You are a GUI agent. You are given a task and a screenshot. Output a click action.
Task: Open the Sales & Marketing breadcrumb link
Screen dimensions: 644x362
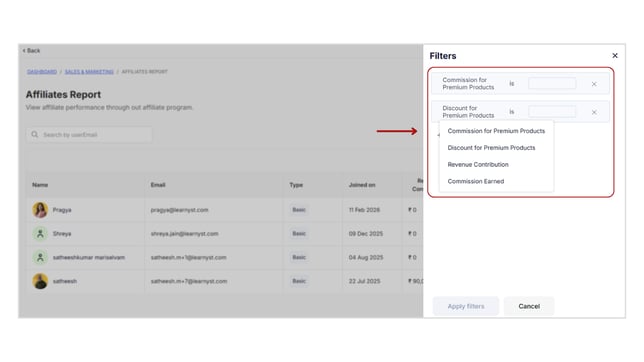pos(89,72)
